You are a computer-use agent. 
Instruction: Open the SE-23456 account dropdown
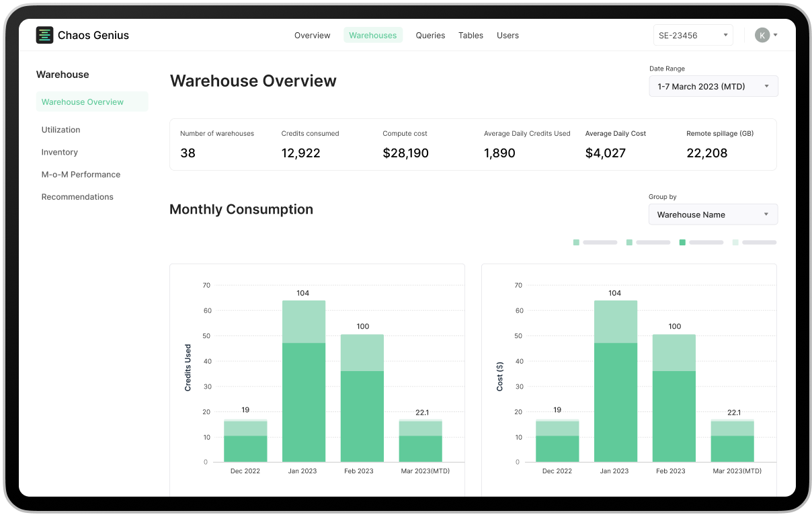pyautogui.click(x=693, y=34)
